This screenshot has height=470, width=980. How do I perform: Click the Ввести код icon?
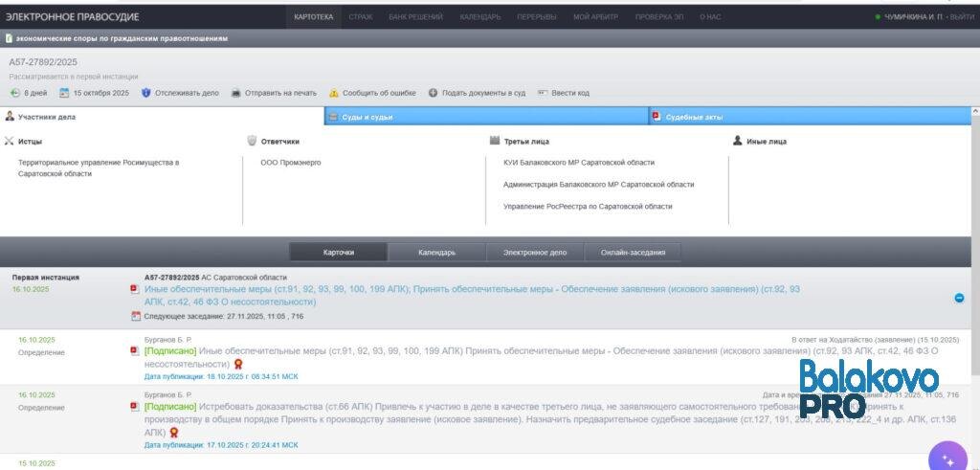coord(543,93)
